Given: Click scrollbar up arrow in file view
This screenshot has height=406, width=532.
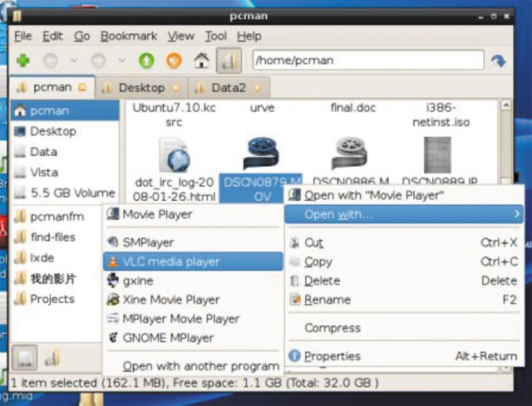Looking at the screenshot, I should [x=506, y=105].
